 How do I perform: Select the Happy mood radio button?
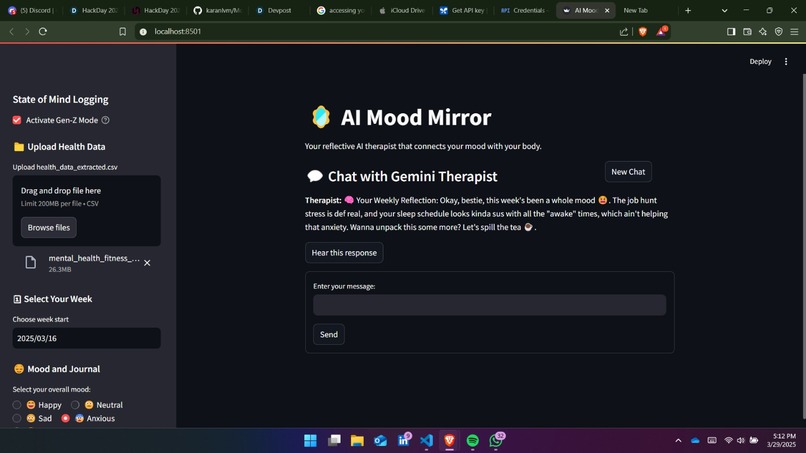pos(17,405)
